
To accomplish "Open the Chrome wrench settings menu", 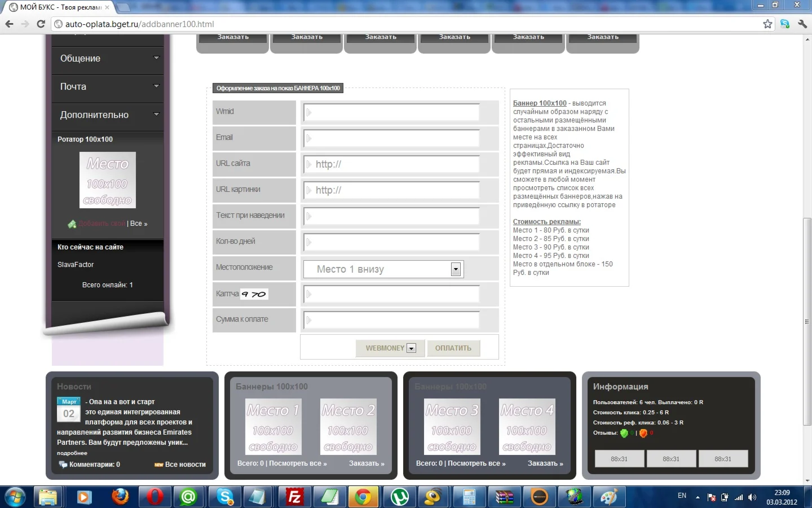I will coord(802,24).
